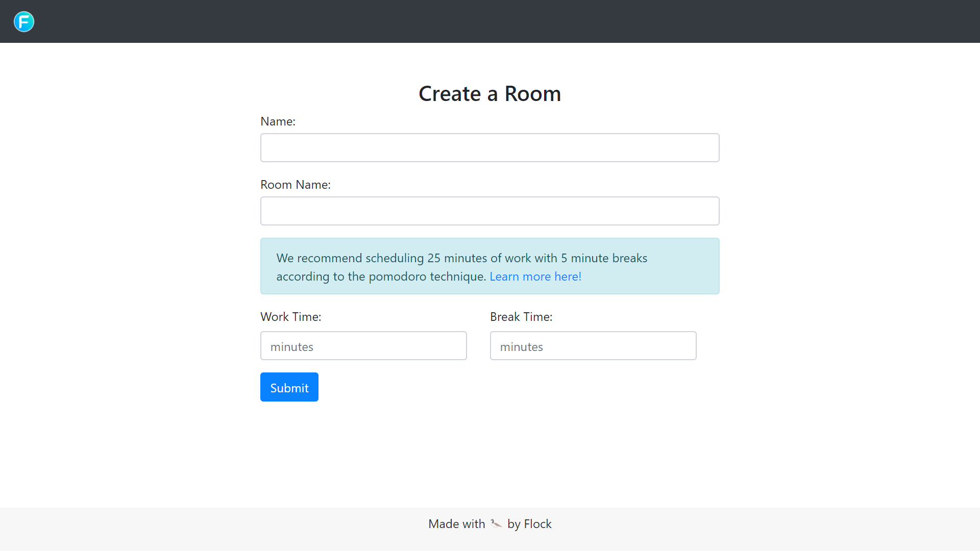Click the 'Name:' label
980x551 pixels.
point(278,121)
